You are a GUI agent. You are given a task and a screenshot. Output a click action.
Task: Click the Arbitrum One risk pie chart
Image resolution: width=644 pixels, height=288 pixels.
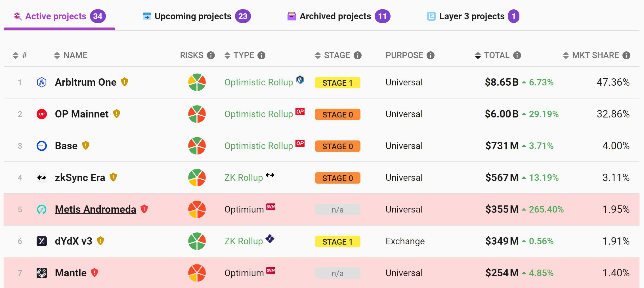(x=197, y=82)
